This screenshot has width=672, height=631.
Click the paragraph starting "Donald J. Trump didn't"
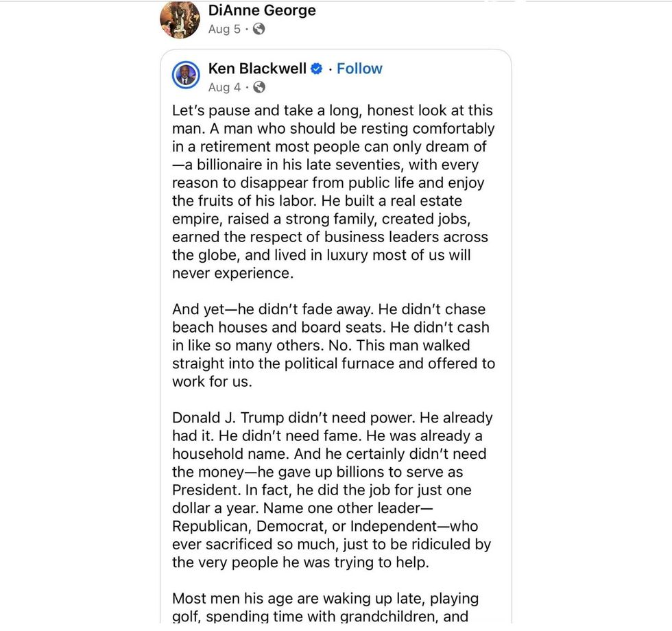(x=333, y=490)
